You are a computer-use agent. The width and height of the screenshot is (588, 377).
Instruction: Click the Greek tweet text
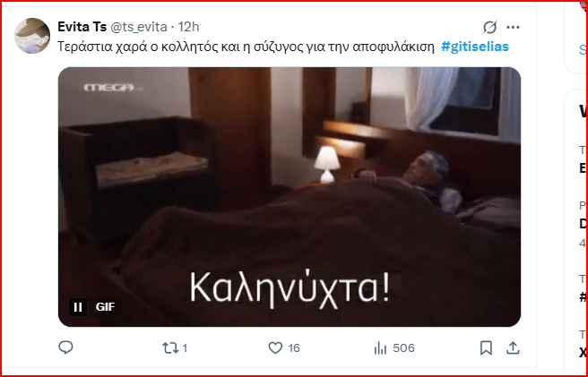246,47
